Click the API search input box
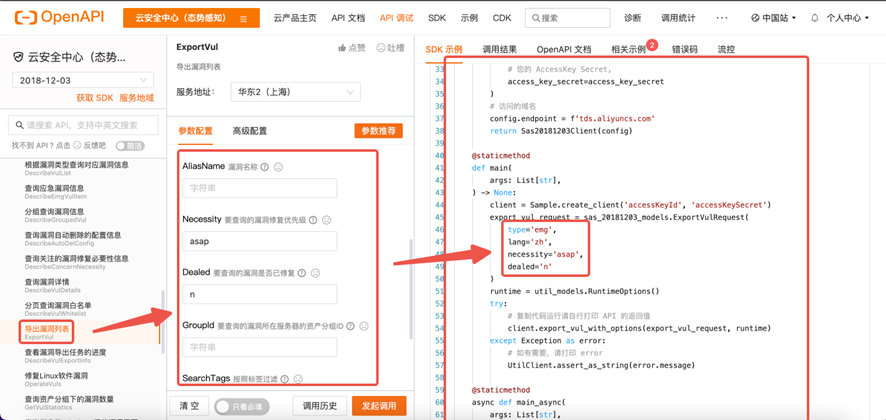This screenshot has width=886, height=420. 83,125
